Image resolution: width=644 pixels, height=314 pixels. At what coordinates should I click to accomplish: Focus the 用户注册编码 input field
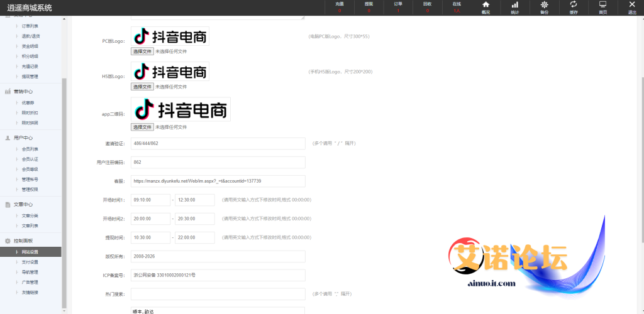tap(218, 162)
